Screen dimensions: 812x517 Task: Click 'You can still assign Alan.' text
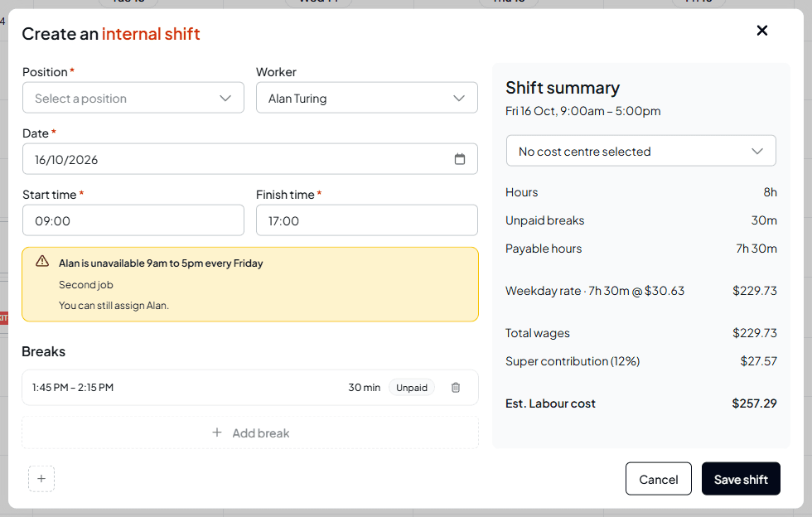114,305
